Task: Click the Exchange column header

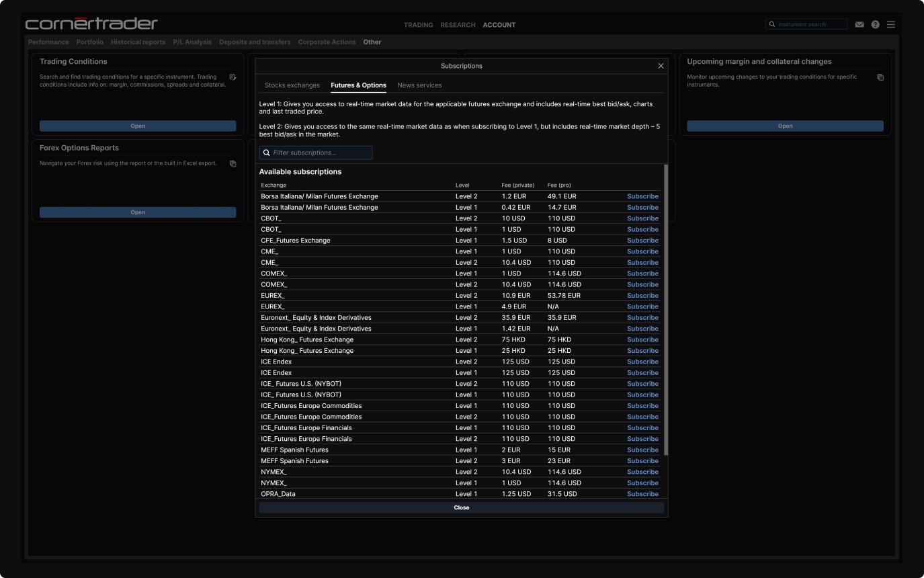Action: tap(274, 185)
